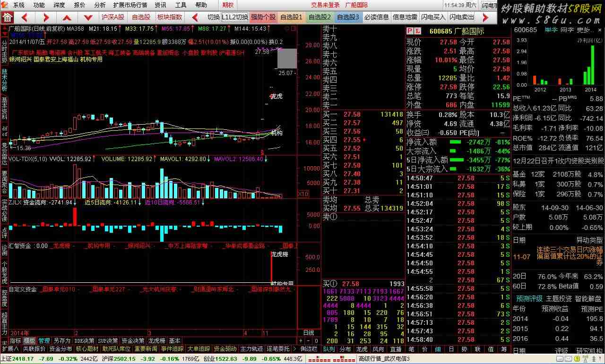The height and width of the screenshot is (364, 605).
Task: Go forward with the first red right arrow
Action: [46, 17]
